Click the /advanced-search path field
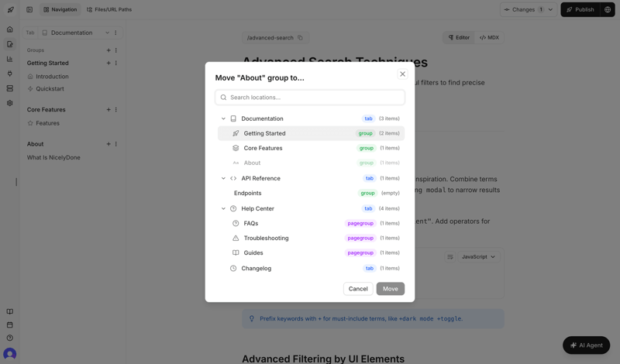Viewport: 620px width, 364px height. pyautogui.click(x=275, y=37)
